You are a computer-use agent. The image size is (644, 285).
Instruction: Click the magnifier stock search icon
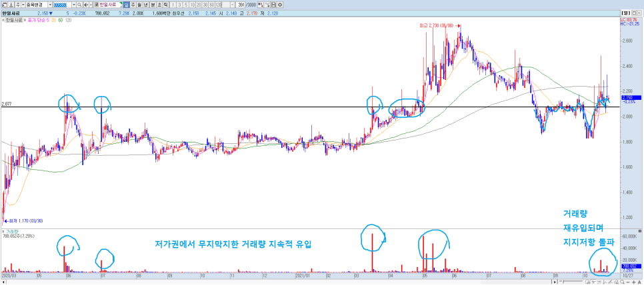click(x=79, y=5)
